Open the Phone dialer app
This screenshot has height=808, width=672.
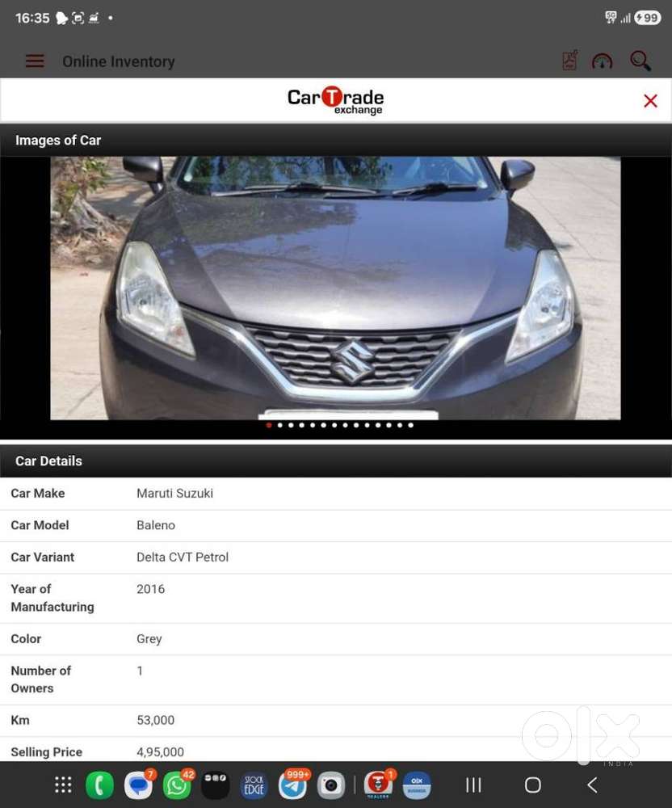click(100, 785)
